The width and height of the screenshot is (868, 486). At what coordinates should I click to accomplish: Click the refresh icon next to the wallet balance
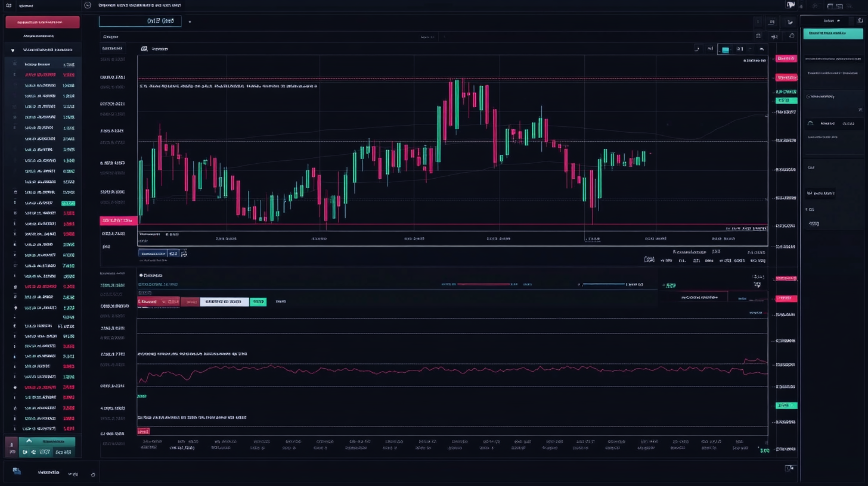92,475
